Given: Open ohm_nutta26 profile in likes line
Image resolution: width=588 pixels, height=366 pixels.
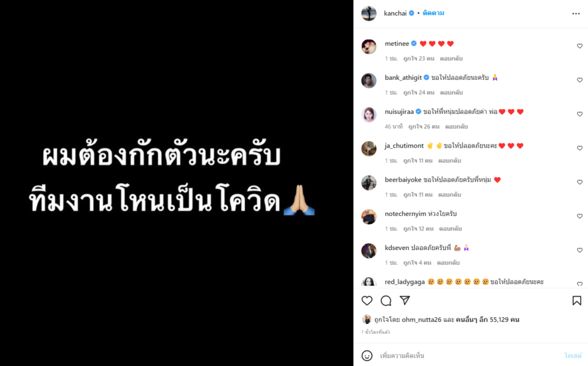Looking at the screenshot, I should point(421,320).
